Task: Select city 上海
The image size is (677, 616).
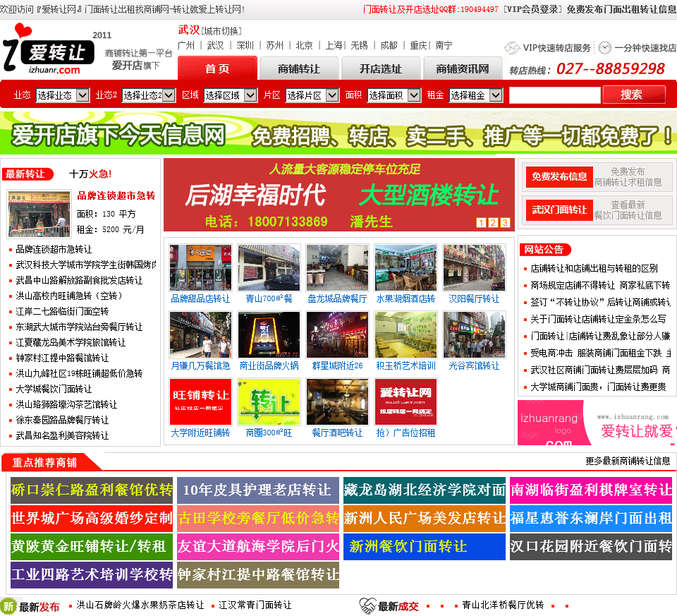Action: (x=334, y=45)
